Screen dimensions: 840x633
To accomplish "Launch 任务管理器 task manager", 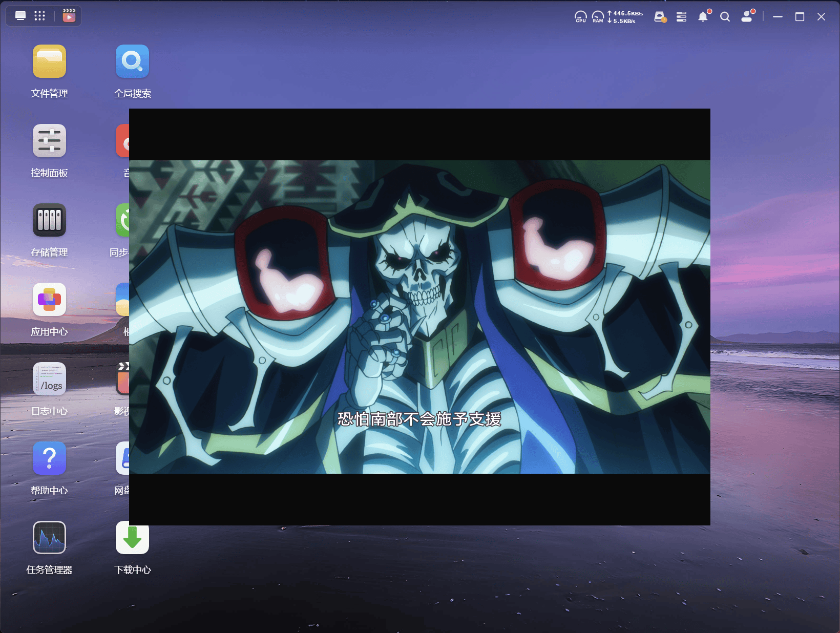I will tap(49, 538).
